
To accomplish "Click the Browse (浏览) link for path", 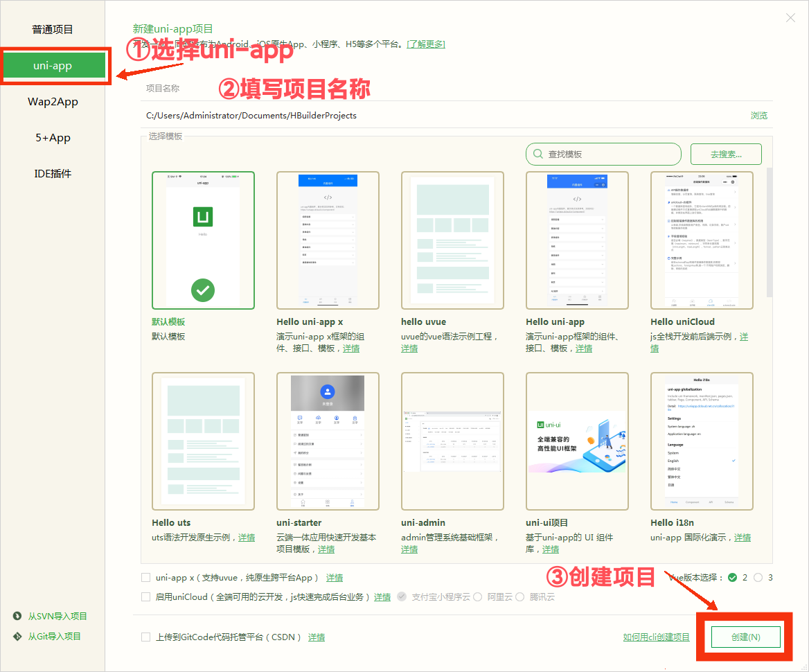I will 759,116.
